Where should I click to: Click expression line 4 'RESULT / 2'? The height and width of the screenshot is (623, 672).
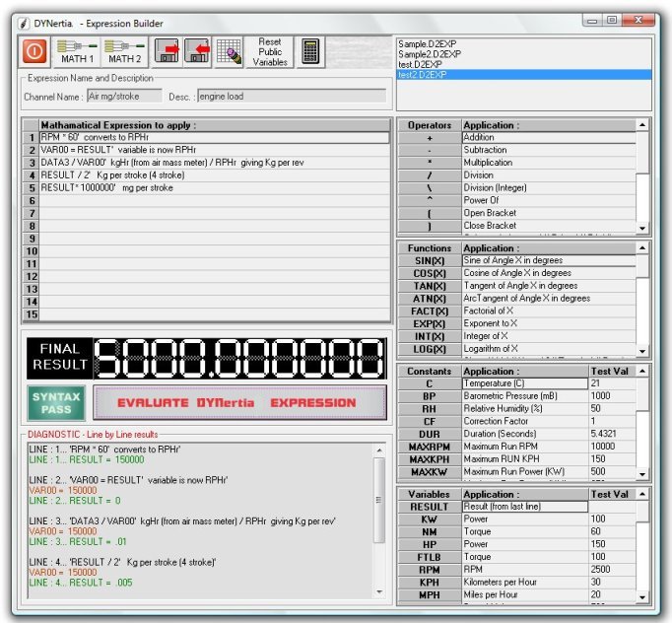pos(214,174)
